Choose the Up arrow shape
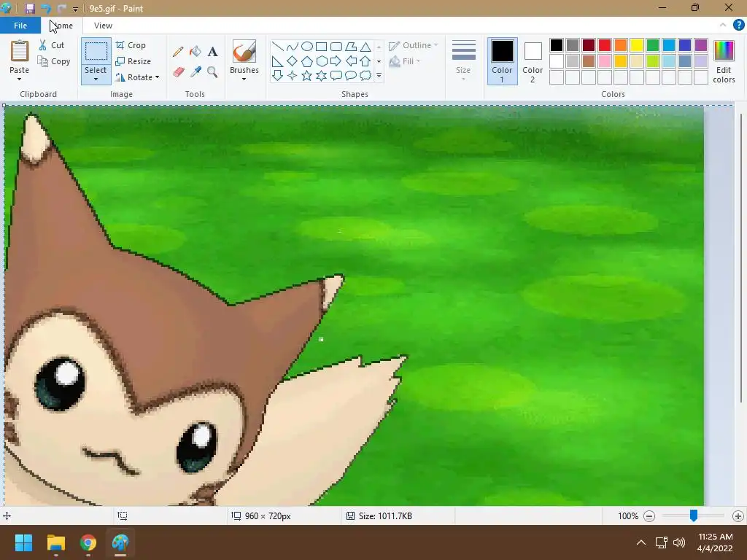747x560 pixels. pyautogui.click(x=365, y=61)
